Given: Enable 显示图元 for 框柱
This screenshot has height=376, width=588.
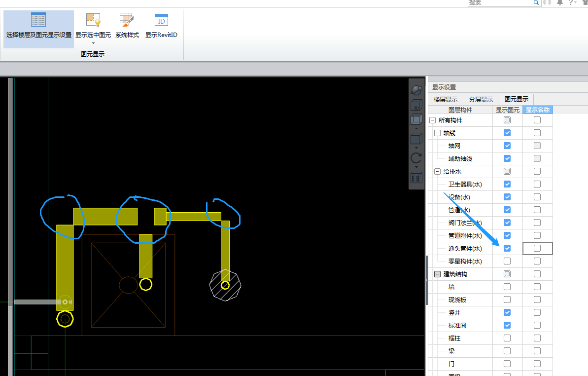Looking at the screenshot, I should coord(507,338).
